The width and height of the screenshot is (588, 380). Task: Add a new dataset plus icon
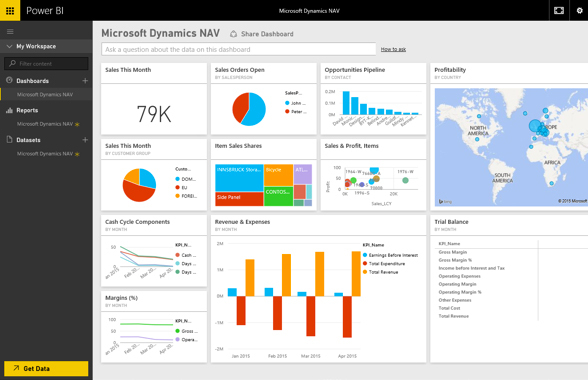pos(85,140)
